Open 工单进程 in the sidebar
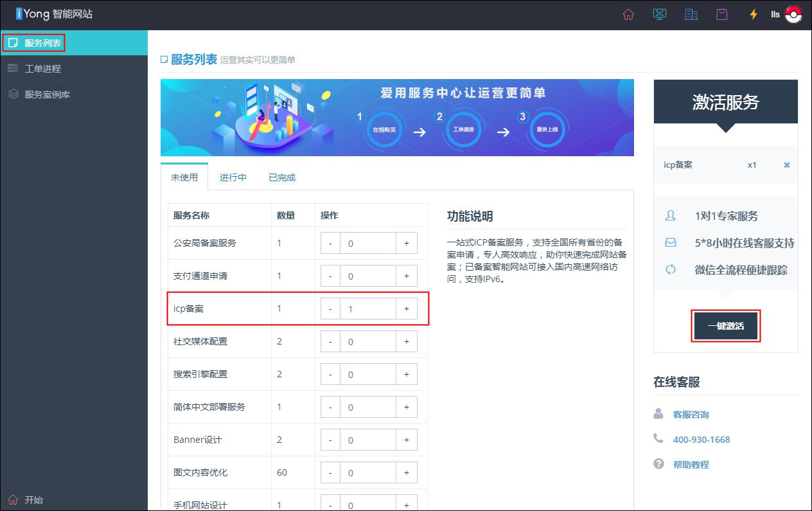Image resolution: width=812 pixels, height=511 pixels. [x=42, y=69]
